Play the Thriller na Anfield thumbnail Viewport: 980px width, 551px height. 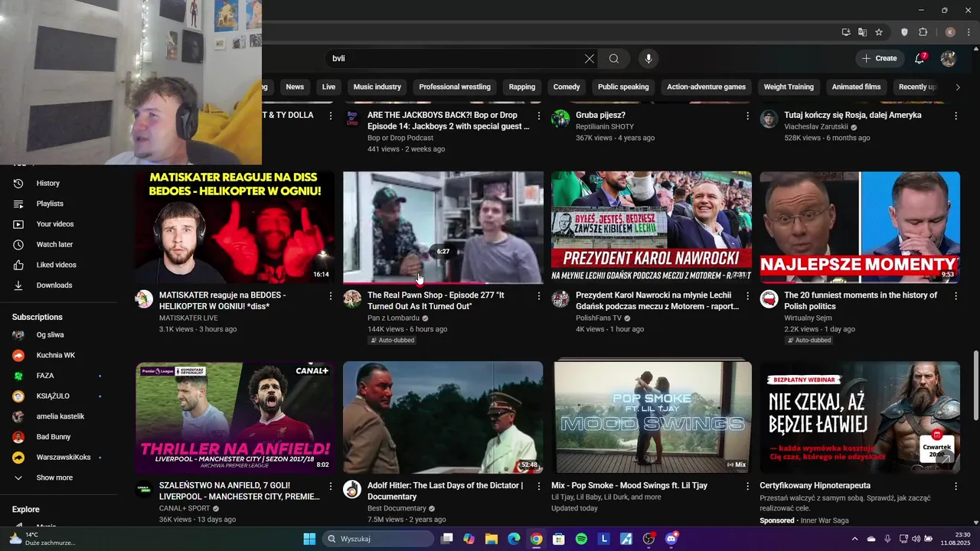pyautogui.click(x=235, y=417)
